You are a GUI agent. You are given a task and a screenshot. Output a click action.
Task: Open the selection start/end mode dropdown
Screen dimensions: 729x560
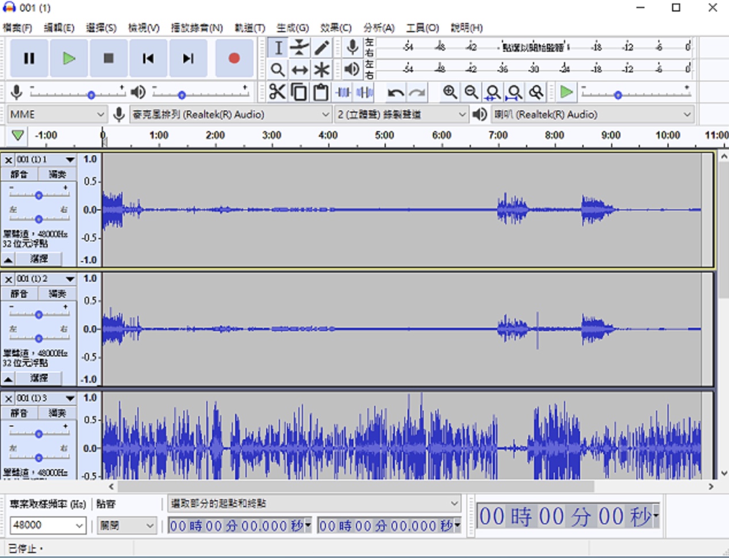click(314, 504)
